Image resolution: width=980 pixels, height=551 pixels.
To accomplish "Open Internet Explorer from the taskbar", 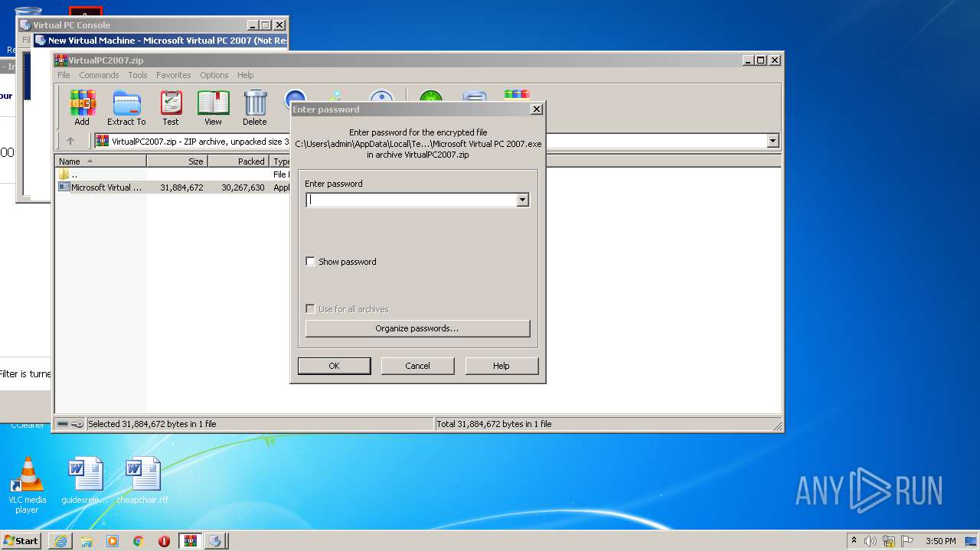I will point(60,541).
